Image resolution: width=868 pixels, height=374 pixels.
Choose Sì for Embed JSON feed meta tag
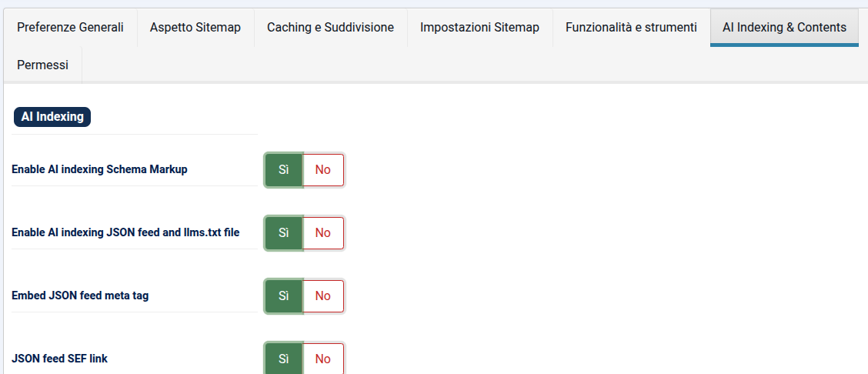284,296
